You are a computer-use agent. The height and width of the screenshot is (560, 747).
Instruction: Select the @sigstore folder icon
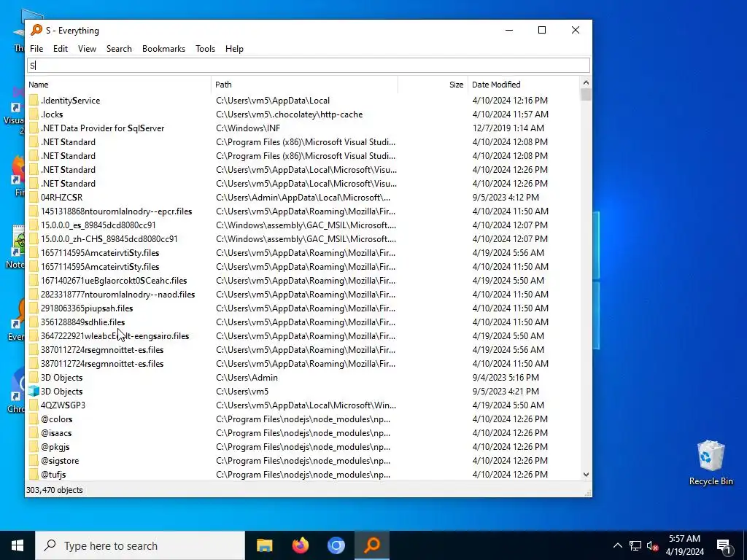[x=34, y=461]
